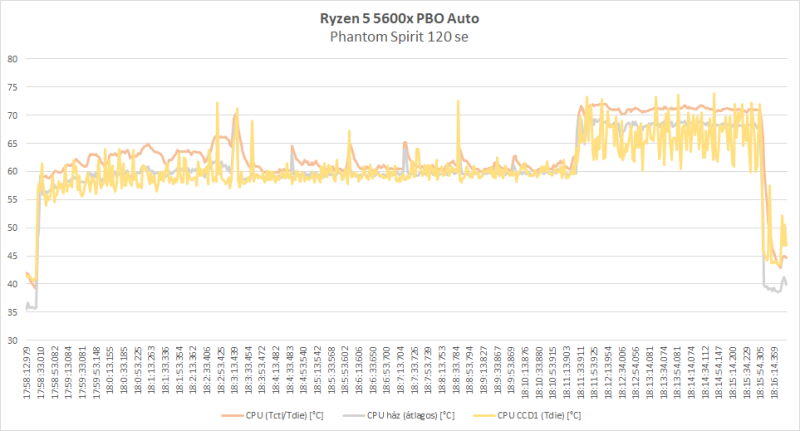
Task: Click the y-axis label 80
Action: point(12,59)
